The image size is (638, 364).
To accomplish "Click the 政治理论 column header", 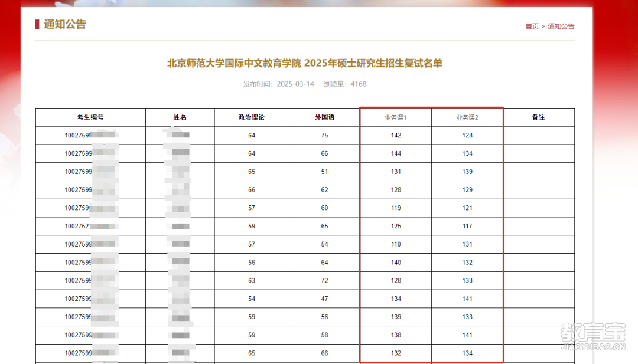I will 252,117.
